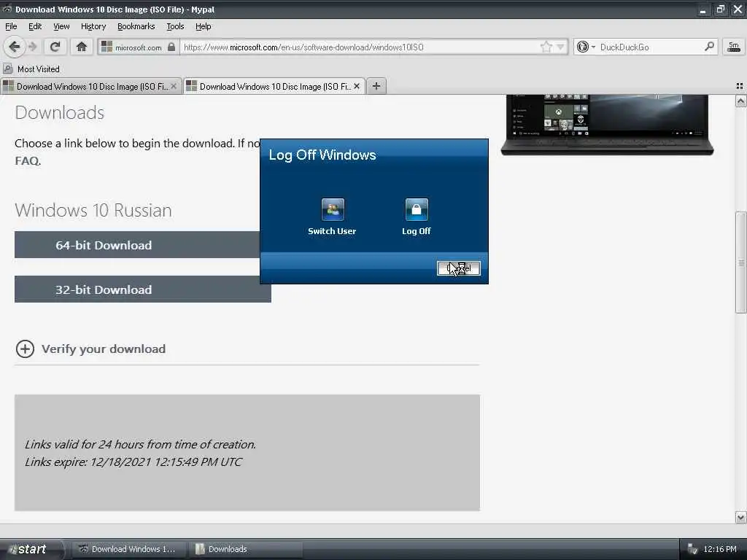The height and width of the screenshot is (560, 747).
Task: Click the system tray network icon
Action: click(x=692, y=550)
